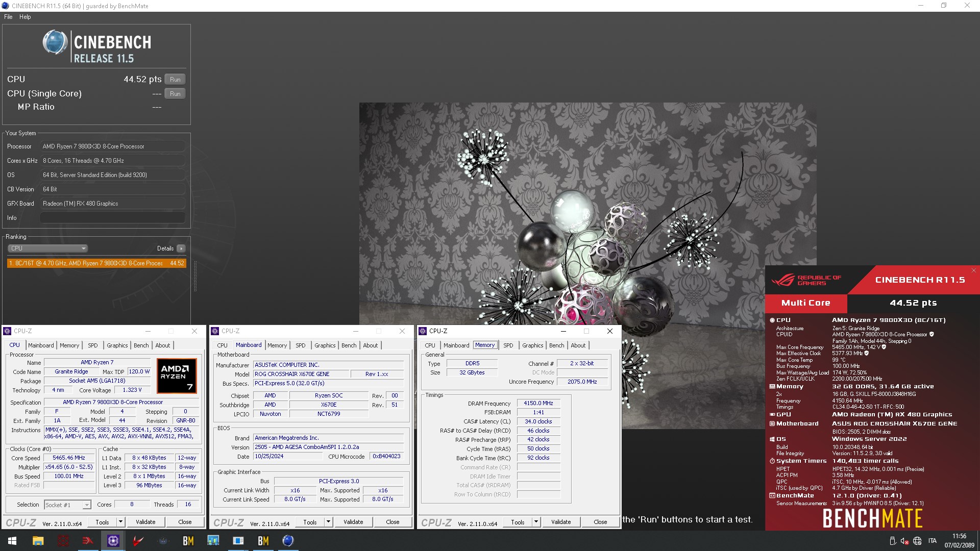Open the About tab in the Memory CPU-Z window
Viewport: 980px width, 551px height.
578,345
